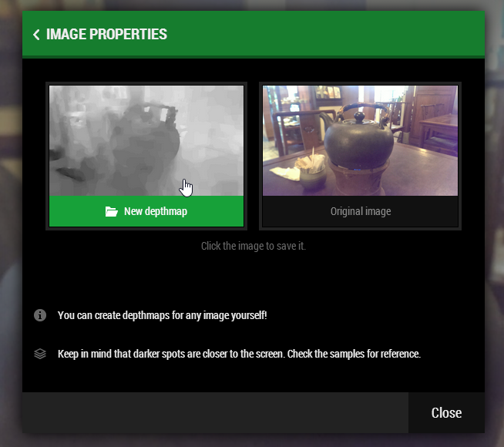The image size is (504, 447).
Task: Click the IMAGE PROPERTIES title text
Action: pos(106,35)
